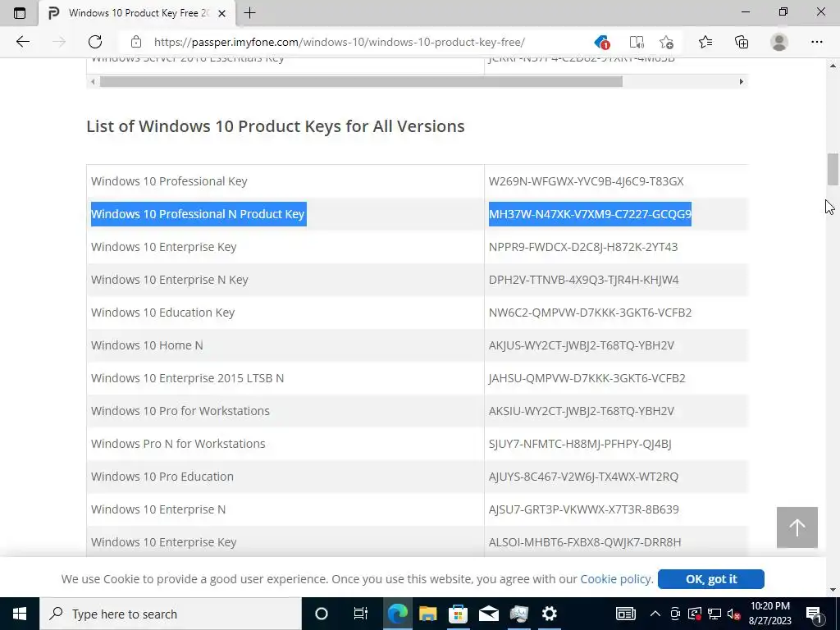Click the key AJUYS-8C467-V2W6J-TX4WX-WT2RQ
Viewport: 840px width, 630px height.
[583, 477]
